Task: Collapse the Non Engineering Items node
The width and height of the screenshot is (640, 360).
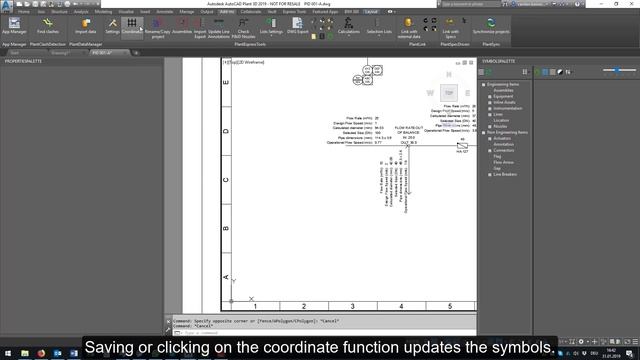Action: coord(484,133)
